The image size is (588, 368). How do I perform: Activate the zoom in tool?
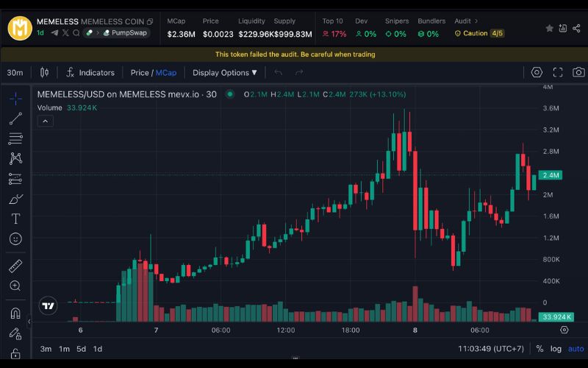(x=15, y=286)
